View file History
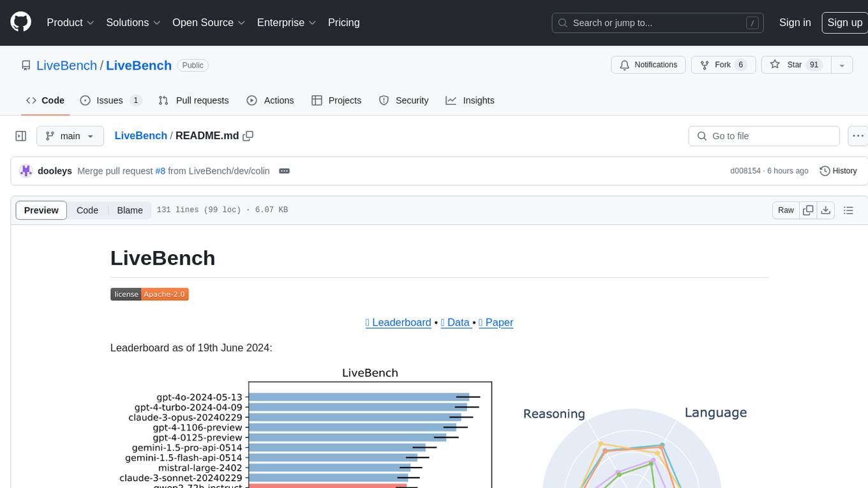Screen dimensions: 868x488 (838, 171)
